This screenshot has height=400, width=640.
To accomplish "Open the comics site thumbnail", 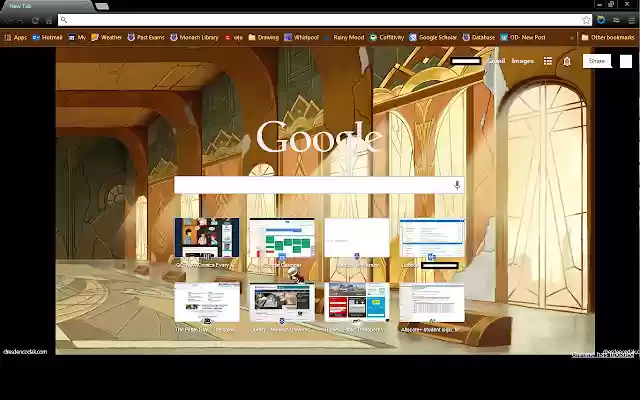I will click(207, 238).
